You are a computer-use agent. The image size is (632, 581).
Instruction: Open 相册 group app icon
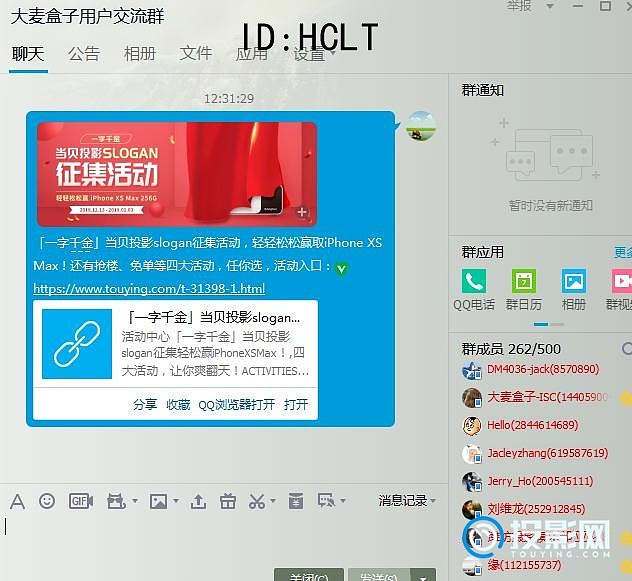coord(574,281)
